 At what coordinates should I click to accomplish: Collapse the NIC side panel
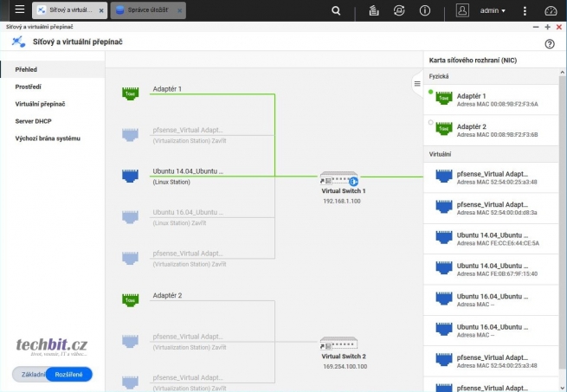417,84
